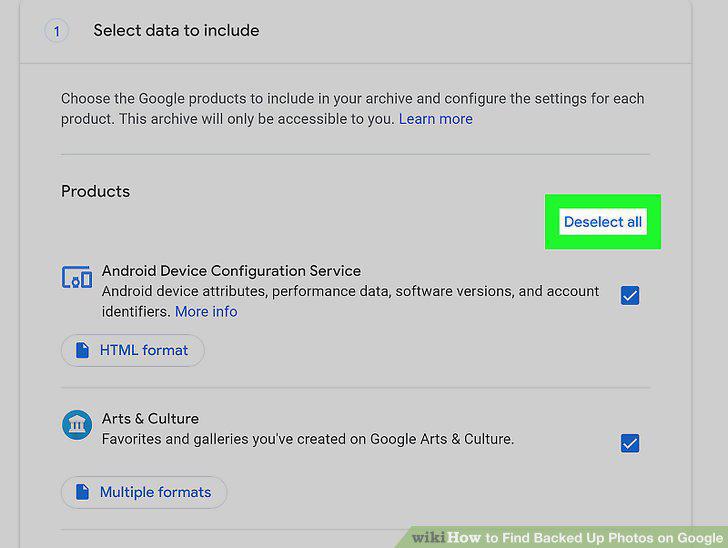
Task: Uncheck Android Device Configuration Service checkbox
Action: coord(630,295)
